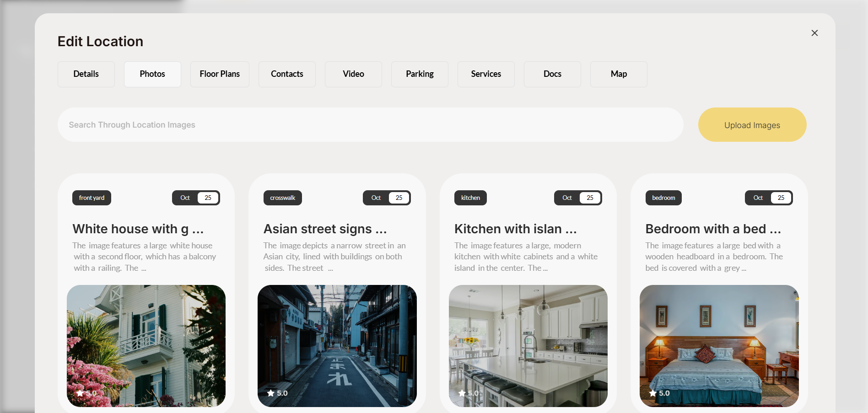Viewport: 868px width, 413px height.
Task: Click the Upload Images button
Action: click(x=752, y=125)
